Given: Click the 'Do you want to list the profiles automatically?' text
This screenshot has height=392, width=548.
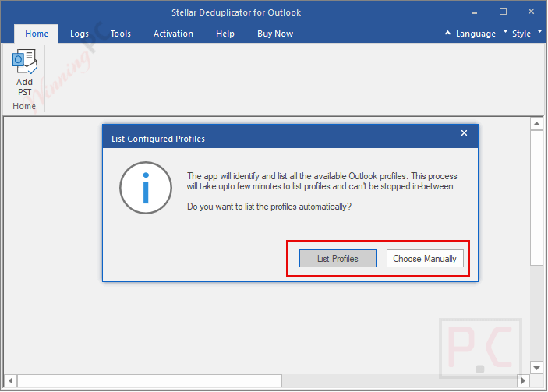Looking at the screenshot, I should (x=269, y=207).
